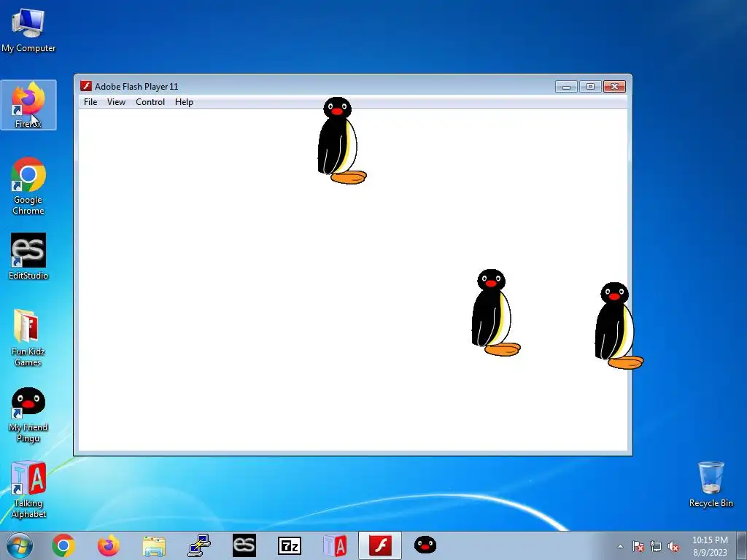Click the penguin at the right window edge

618,326
